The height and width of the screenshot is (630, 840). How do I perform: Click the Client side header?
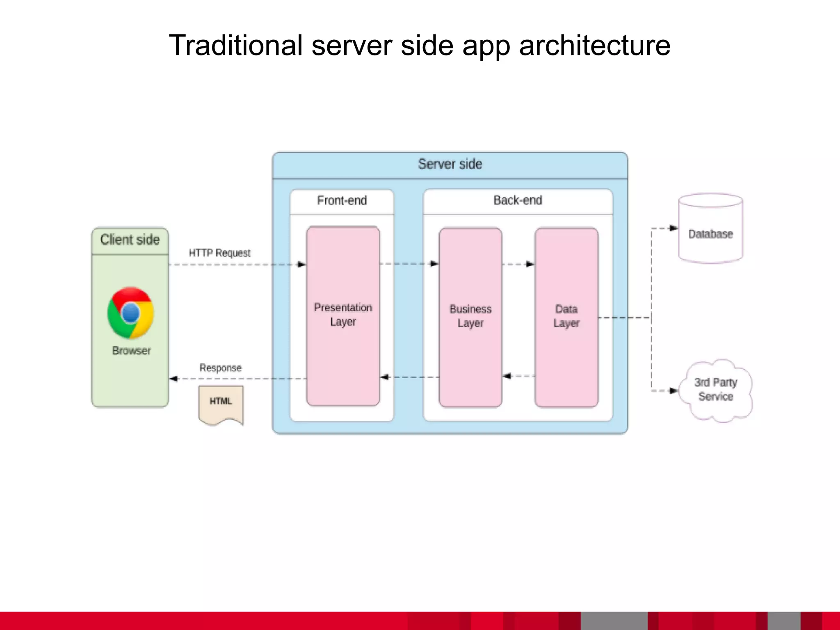coord(130,240)
